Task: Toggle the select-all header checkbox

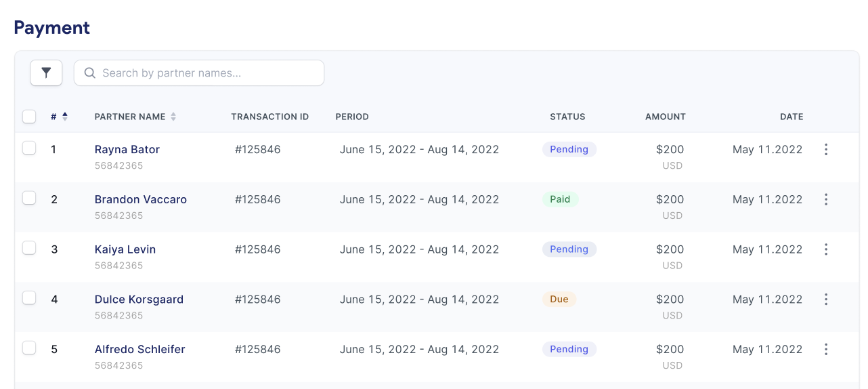Action: click(x=29, y=117)
